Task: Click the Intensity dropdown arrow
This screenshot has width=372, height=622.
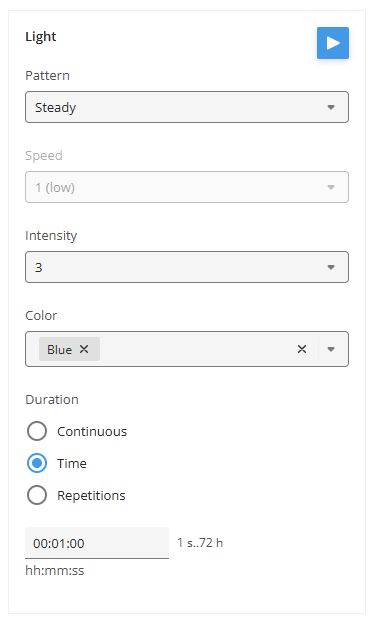Action: coord(331,267)
